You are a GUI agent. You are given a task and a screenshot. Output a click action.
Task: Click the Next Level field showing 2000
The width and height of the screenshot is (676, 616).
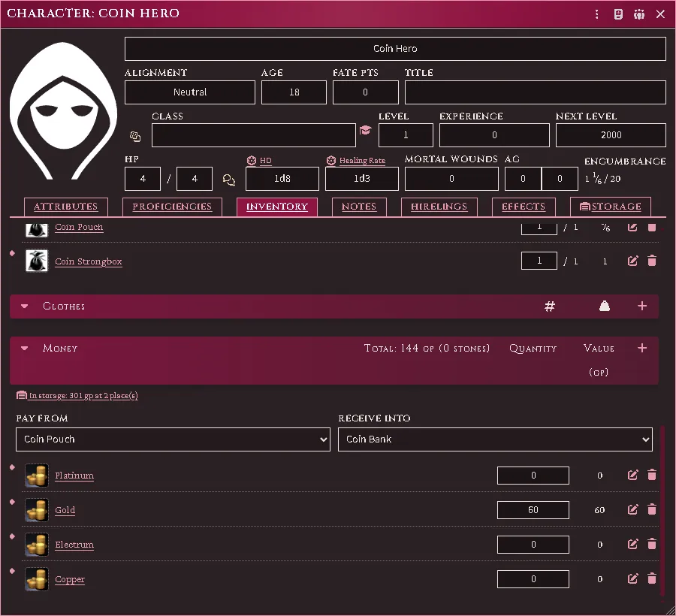coord(611,135)
